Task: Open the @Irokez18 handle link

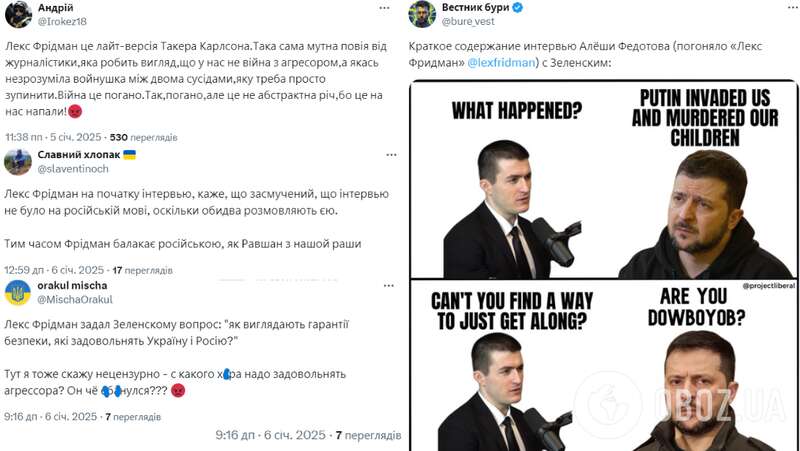Action: (63, 20)
